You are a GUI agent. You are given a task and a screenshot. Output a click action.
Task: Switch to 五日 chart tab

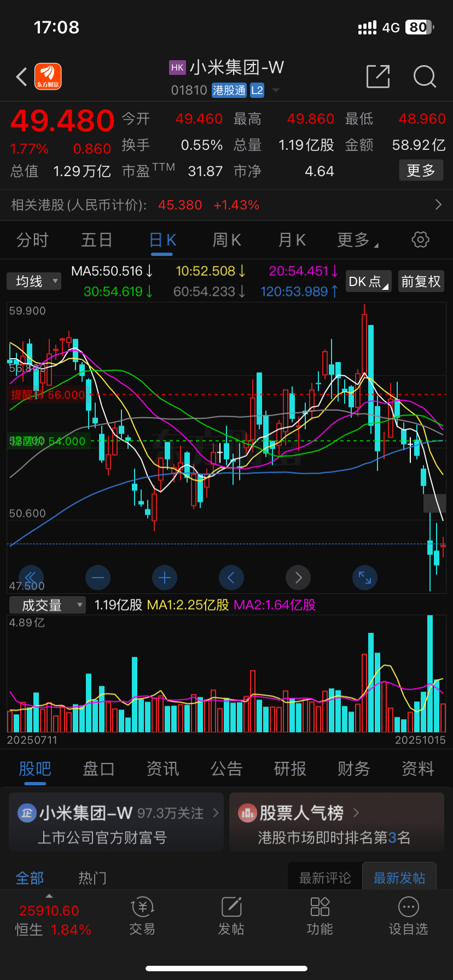click(97, 240)
